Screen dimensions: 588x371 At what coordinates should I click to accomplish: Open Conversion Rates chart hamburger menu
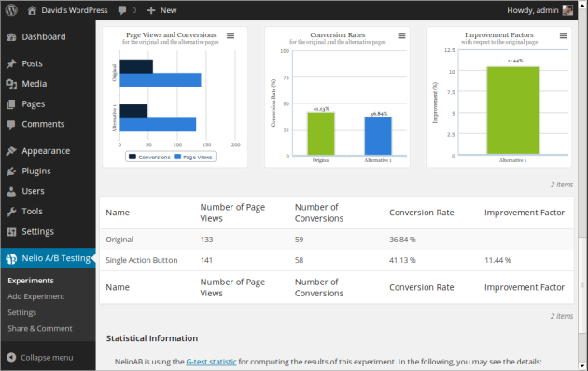click(x=401, y=35)
